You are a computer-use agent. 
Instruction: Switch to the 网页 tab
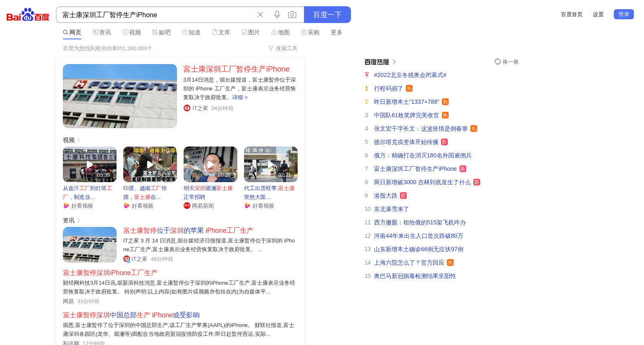(x=72, y=32)
